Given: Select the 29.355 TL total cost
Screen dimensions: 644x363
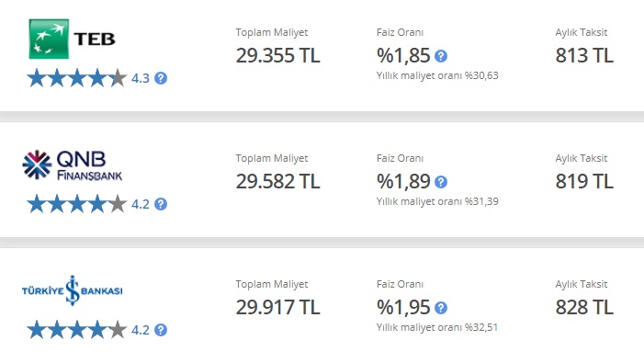Looking at the screenshot, I should coord(277,55).
